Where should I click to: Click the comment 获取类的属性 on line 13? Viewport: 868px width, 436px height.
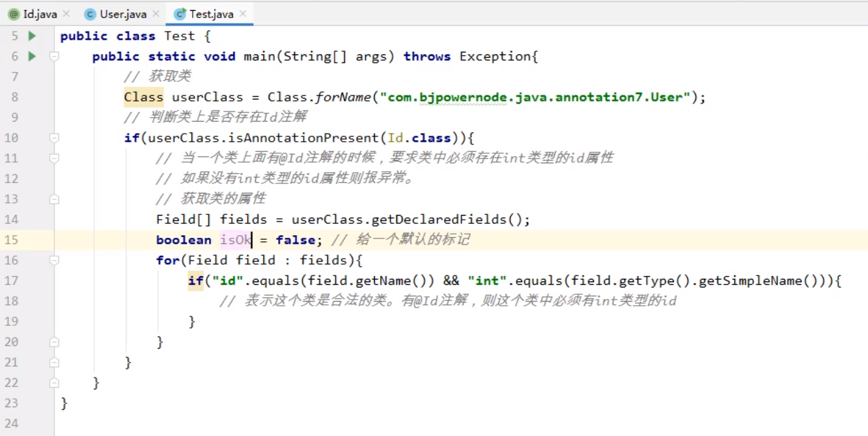tap(211, 199)
